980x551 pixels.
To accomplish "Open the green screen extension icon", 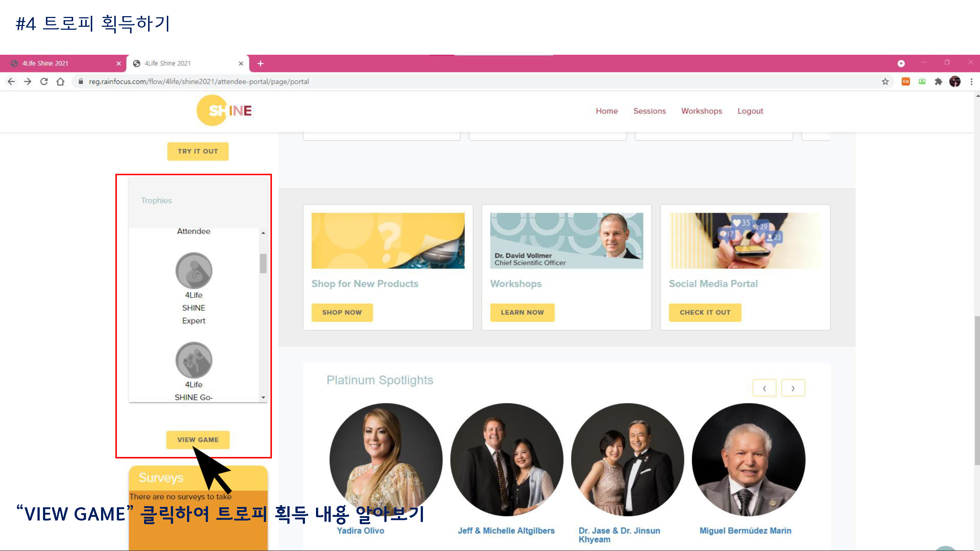I will tap(922, 82).
